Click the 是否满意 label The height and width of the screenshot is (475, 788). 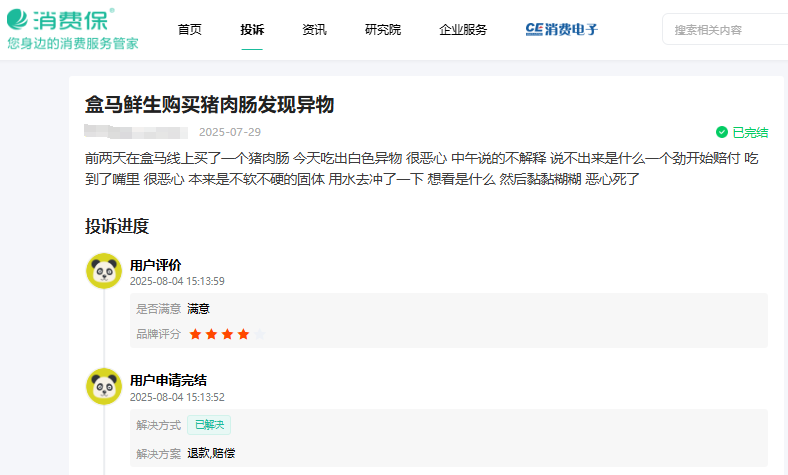[158, 309]
